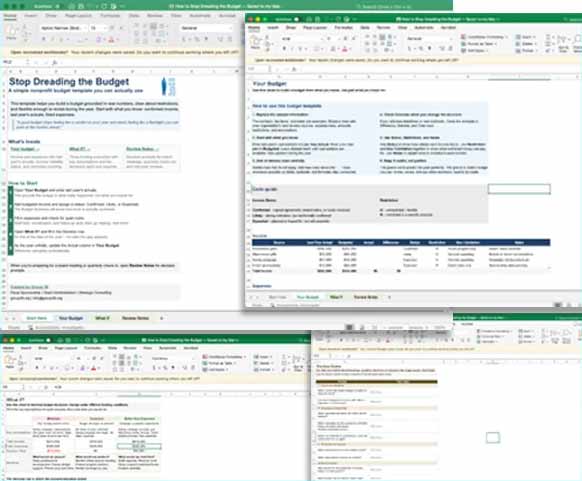Click Paste icon in the What If window
Image resolution: width=582 pixels, height=481 pixels.
10,361
